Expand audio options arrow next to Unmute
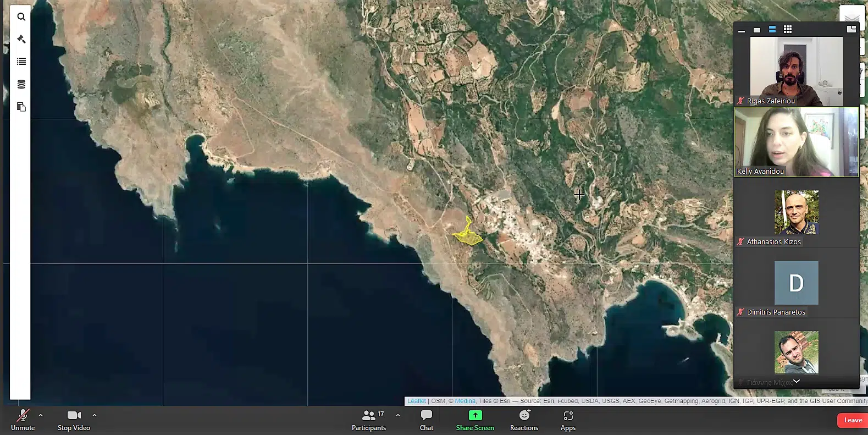Viewport: 868px width, 435px height. coord(41,416)
